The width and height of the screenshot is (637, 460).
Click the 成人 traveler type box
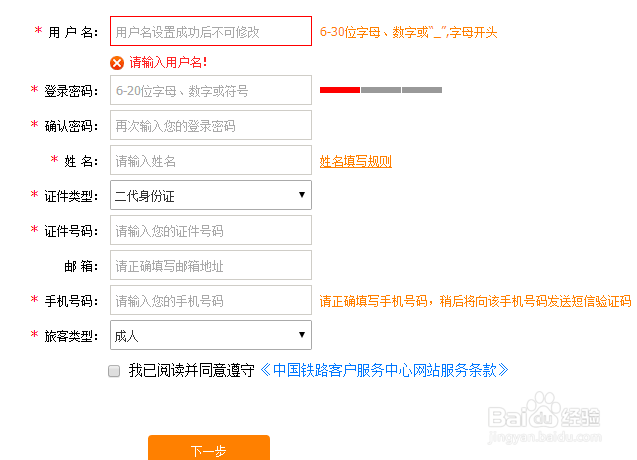pos(211,335)
